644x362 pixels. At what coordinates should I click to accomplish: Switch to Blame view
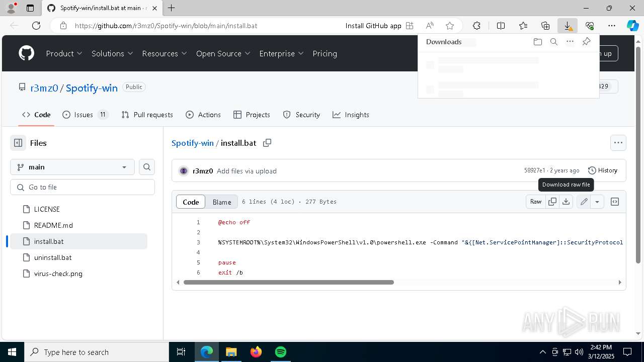coord(222,202)
